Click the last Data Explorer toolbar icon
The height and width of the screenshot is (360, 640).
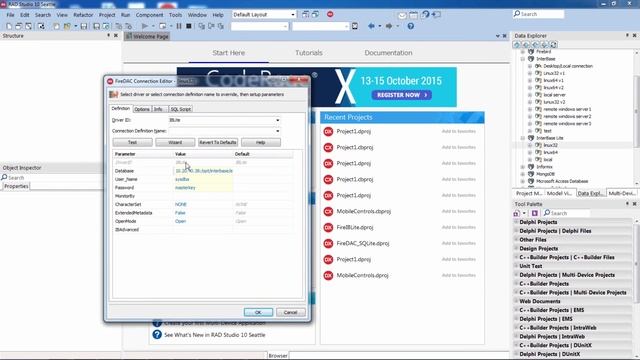pyautogui.click(x=553, y=44)
